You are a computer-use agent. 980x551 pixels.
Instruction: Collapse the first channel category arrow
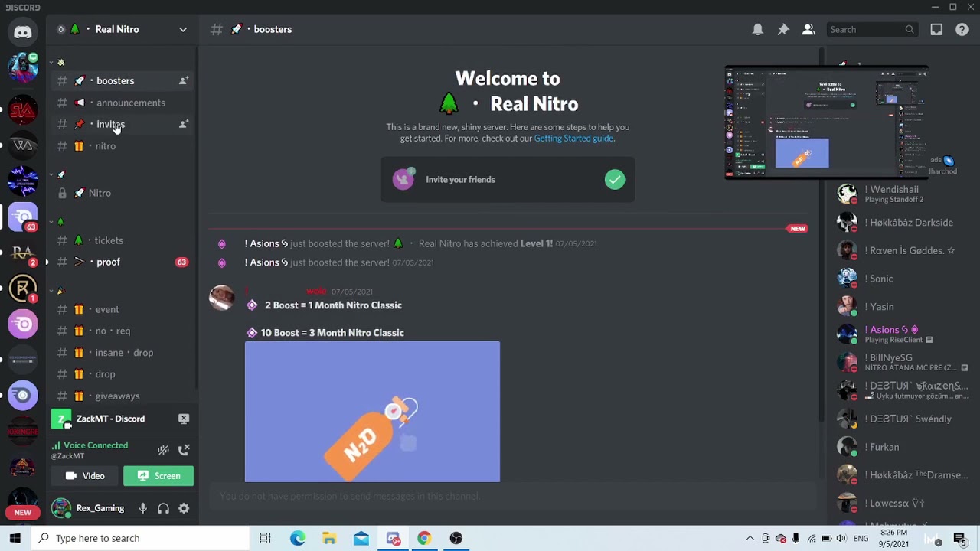[x=51, y=62]
